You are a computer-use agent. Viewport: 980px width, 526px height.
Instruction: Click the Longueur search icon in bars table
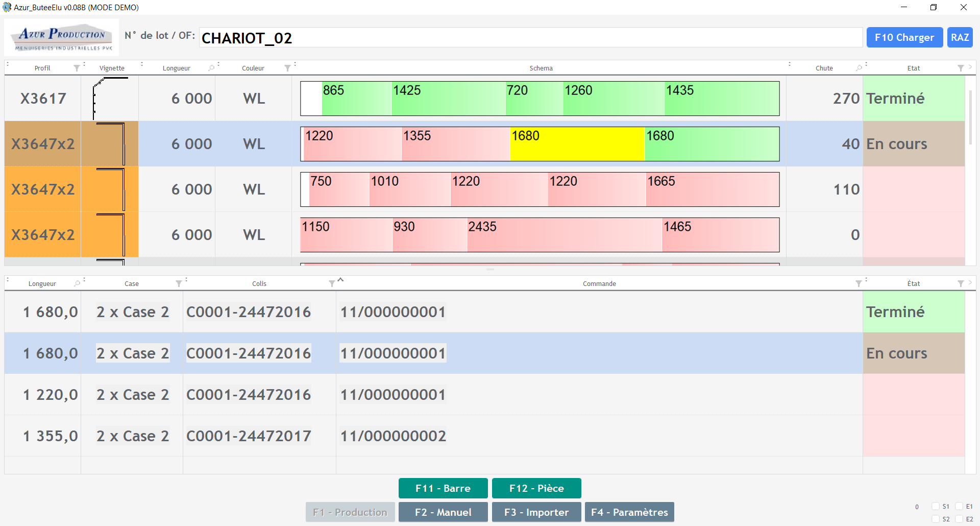pos(211,68)
